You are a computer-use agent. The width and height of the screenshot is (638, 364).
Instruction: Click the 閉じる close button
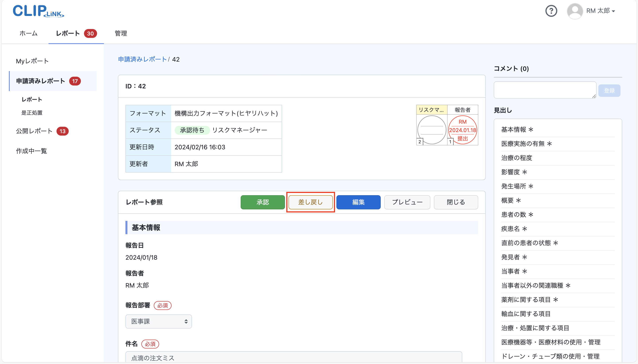(455, 202)
